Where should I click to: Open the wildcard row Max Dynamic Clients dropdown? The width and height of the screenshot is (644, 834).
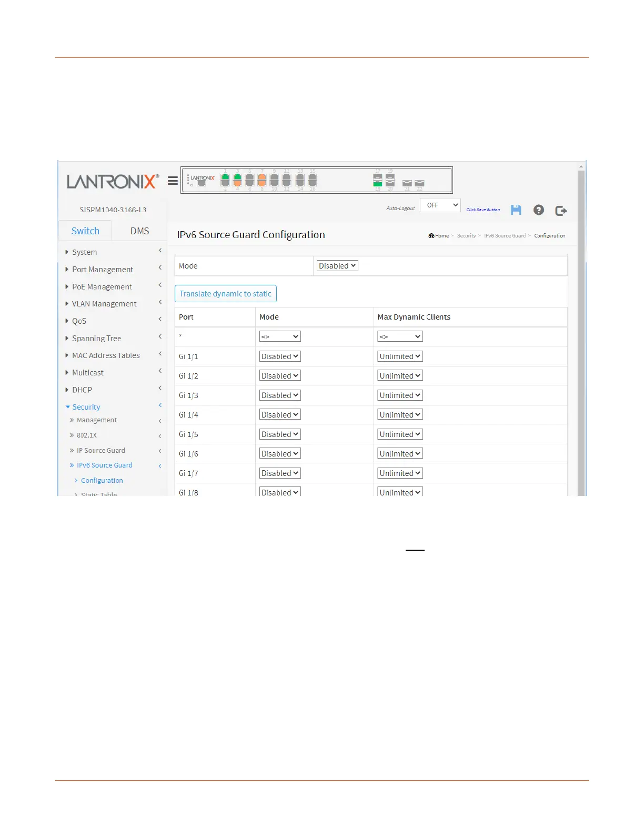(x=400, y=336)
